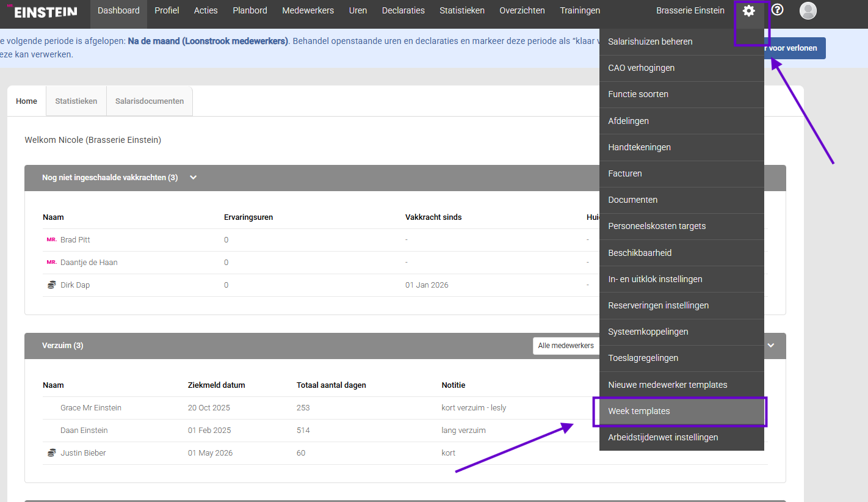Click the coins icon next to Dirk Dap

pyautogui.click(x=52, y=285)
